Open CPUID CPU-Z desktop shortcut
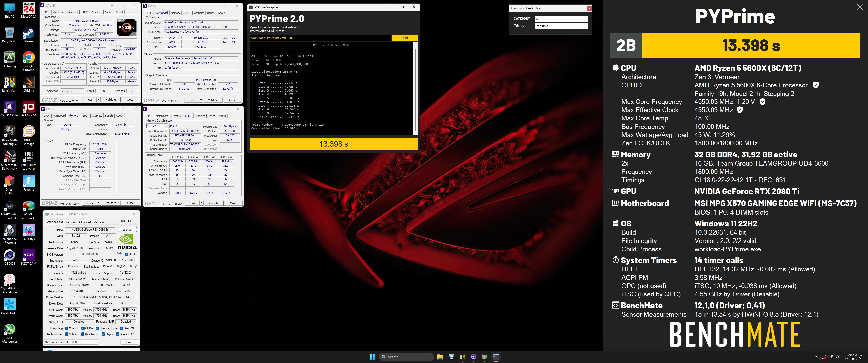 [9, 109]
